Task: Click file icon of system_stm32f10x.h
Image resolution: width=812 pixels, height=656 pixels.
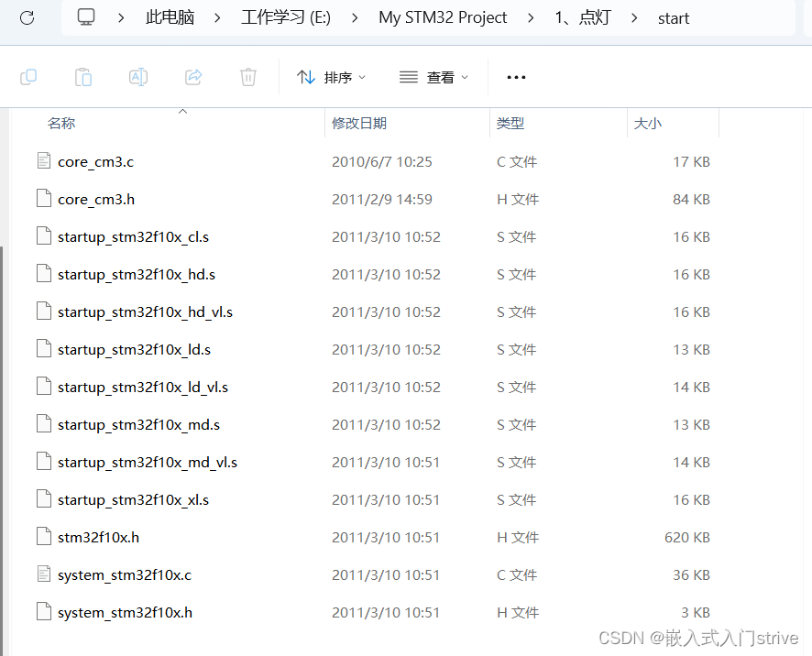Action: [44, 611]
